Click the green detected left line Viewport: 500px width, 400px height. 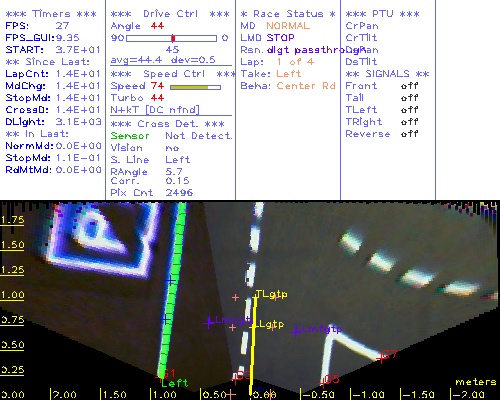[x=171, y=290]
